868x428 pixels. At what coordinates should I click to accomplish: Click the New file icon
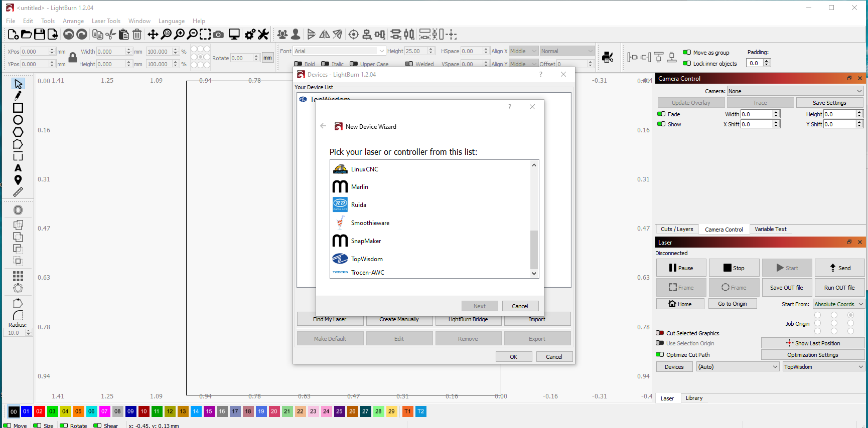[14, 34]
